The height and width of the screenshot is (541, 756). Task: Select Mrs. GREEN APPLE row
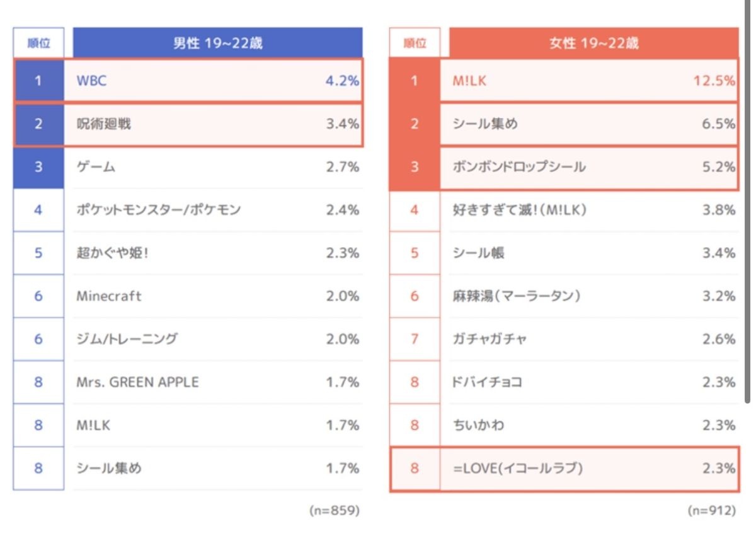(189, 382)
